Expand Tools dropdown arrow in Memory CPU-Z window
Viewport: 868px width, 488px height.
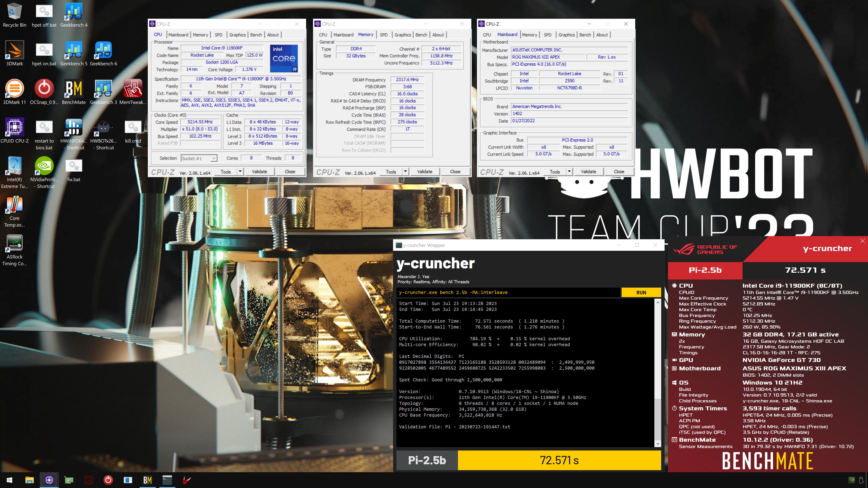(x=405, y=171)
